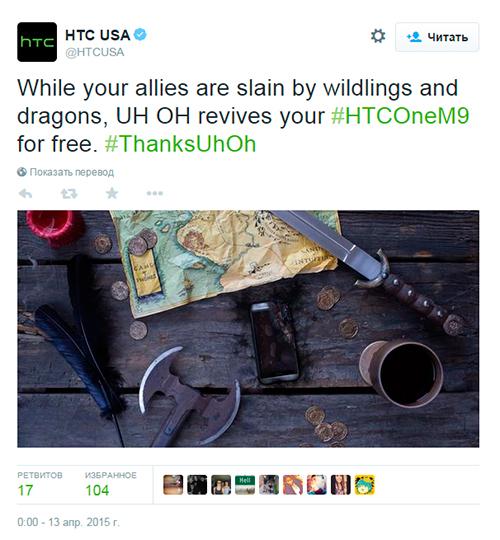Click the HTC logo avatar

[37, 42]
